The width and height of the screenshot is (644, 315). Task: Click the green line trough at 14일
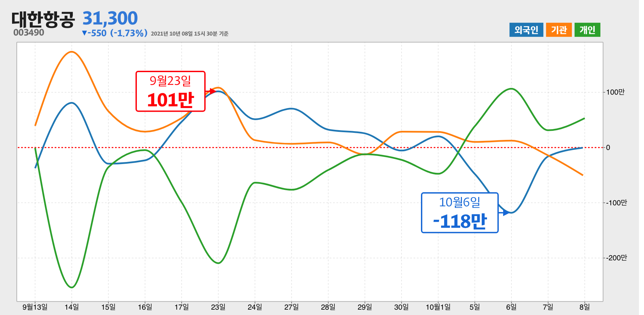click(71, 287)
